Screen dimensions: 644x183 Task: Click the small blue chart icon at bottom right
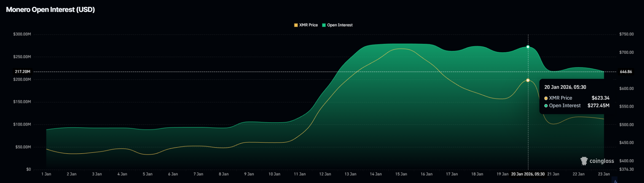[616, 181]
